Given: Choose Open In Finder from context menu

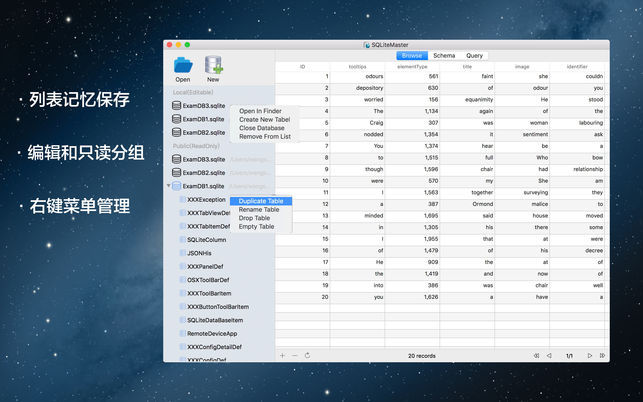Looking at the screenshot, I should (260, 111).
